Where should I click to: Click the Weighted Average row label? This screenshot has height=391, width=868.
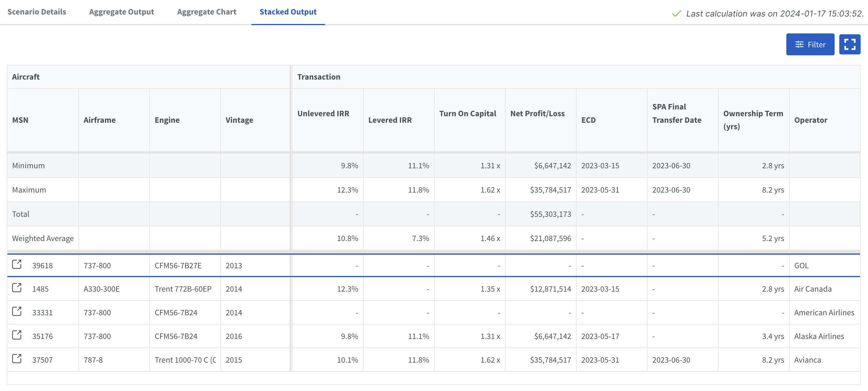(x=43, y=238)
